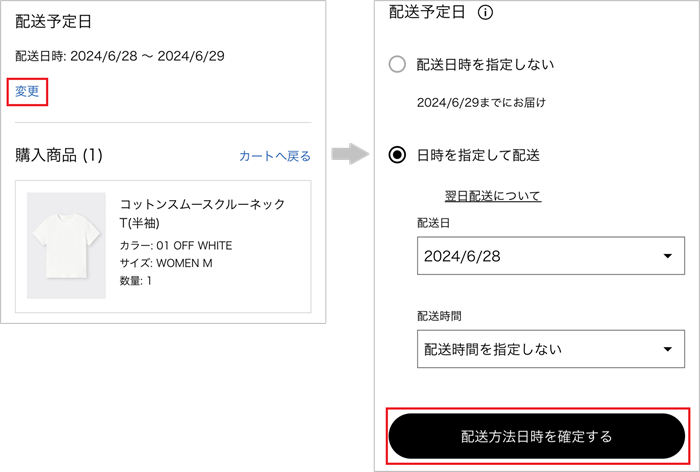Open the white T-shirt product thumbnail
Viewport: 700px width, 472px height.
(66, 245)
